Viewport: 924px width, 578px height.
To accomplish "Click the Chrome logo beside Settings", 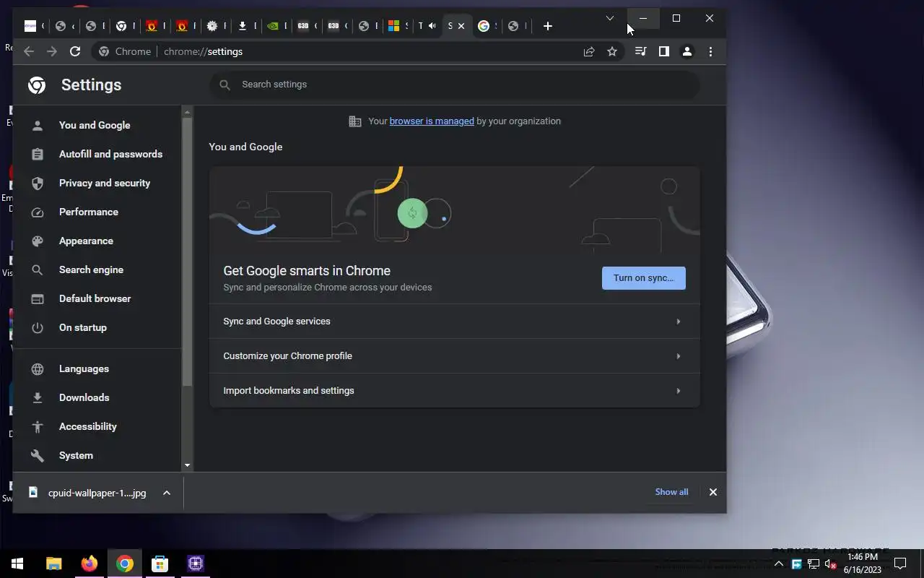I will pos(37,85).
